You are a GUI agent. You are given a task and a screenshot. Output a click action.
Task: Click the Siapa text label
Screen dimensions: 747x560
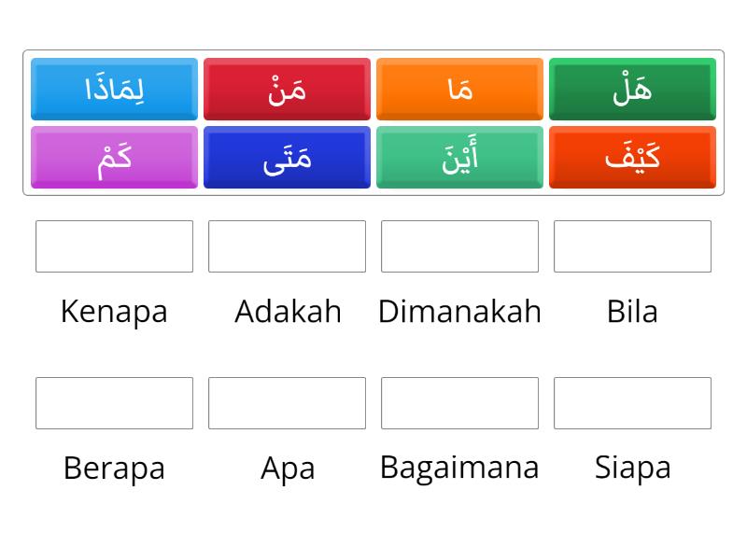point(633,468)
